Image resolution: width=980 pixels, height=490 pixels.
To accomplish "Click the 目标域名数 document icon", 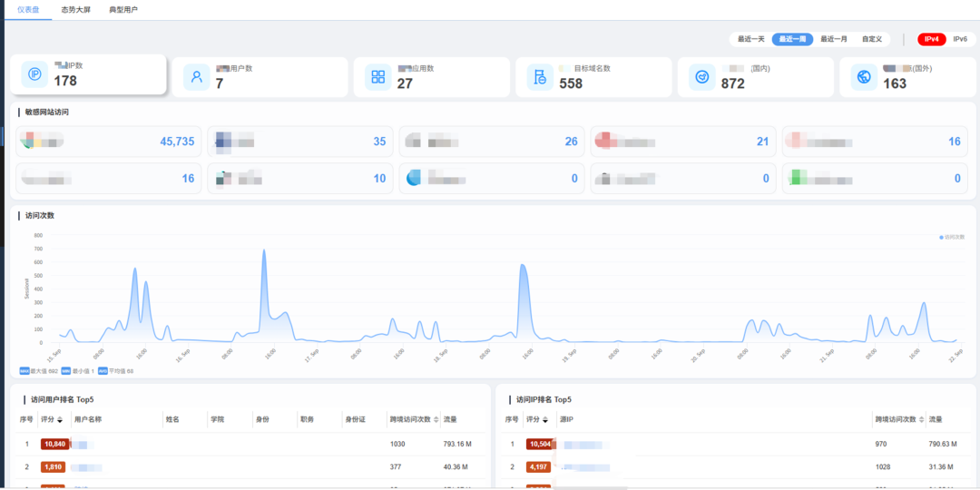I will (x=540, y=77).
